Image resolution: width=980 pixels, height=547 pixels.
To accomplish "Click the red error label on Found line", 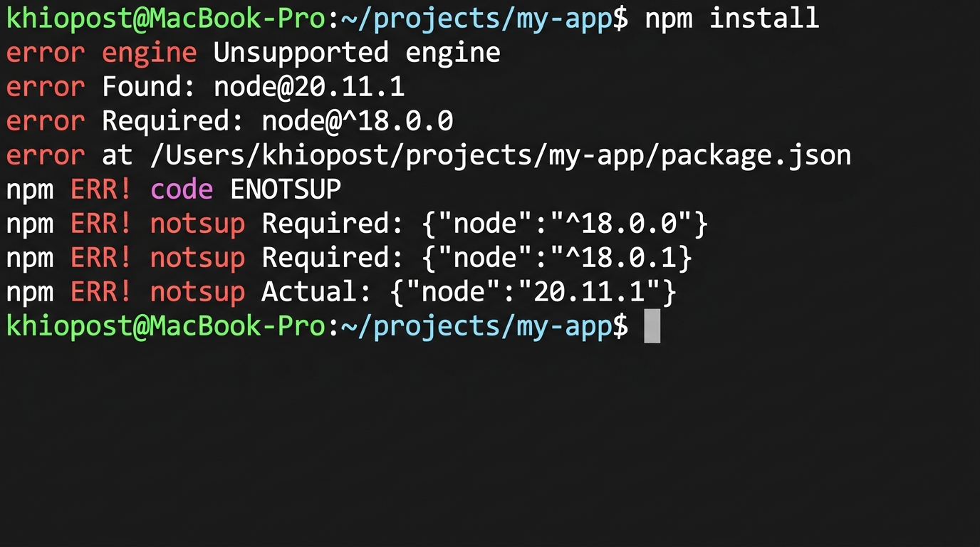I will (x=45, y=86).
